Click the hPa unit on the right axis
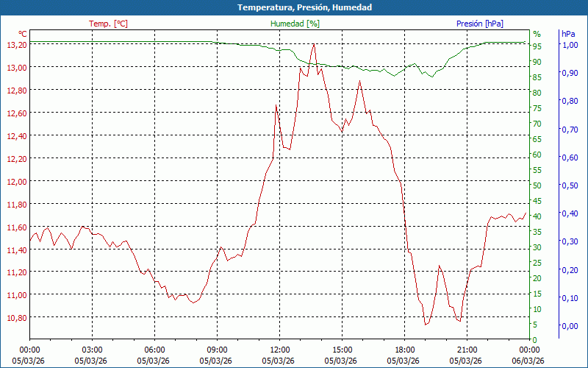 [567, 34]
